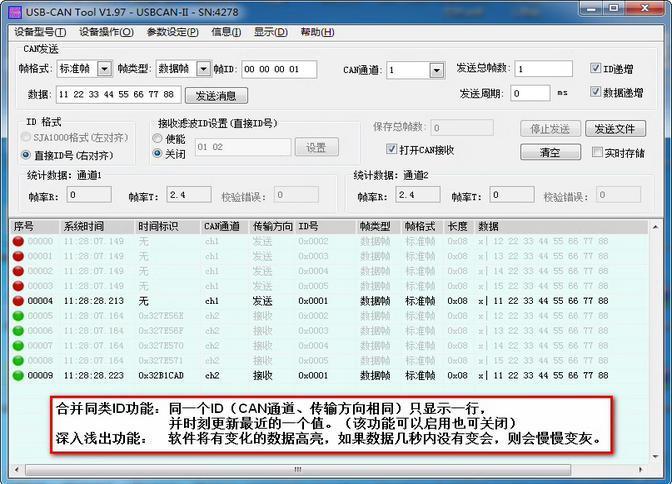Image resolution: width=672 pixels, height=484 pixels.
Task: Select the SJA1000格式 radio button
Action: pos(26,136)
